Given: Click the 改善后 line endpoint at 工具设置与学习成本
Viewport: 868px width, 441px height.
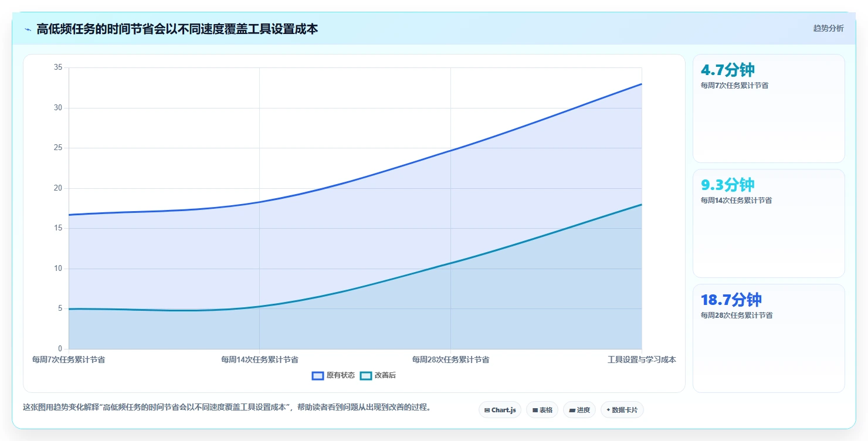Looking at the screenshot, I should [x=642, y=205].
